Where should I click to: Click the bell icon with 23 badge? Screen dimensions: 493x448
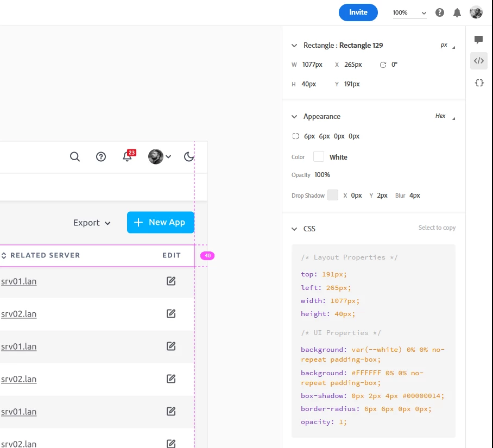click(x=129, y=156)
